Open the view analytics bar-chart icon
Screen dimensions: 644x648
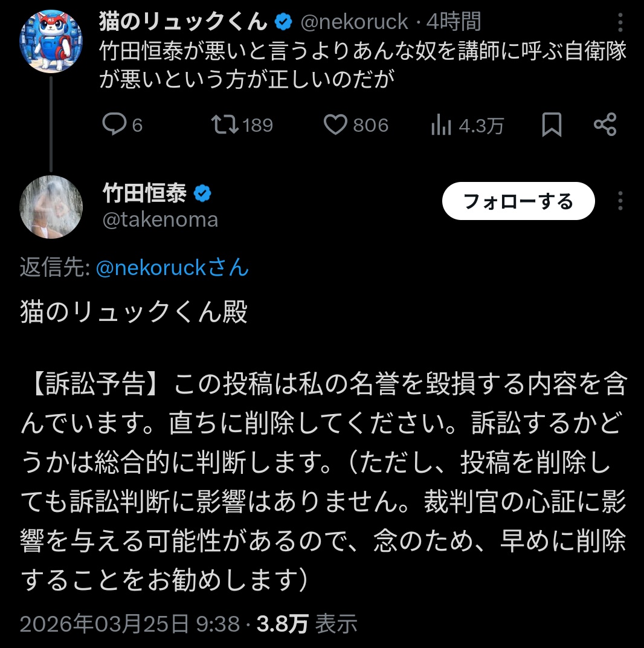(x=442, y=125)
